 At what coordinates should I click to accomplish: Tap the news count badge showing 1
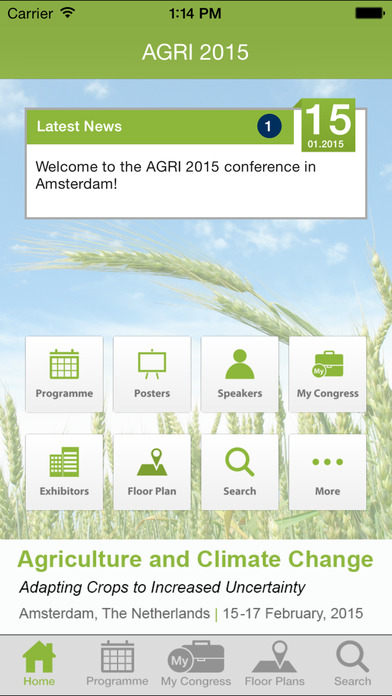(x=269, y=127)
